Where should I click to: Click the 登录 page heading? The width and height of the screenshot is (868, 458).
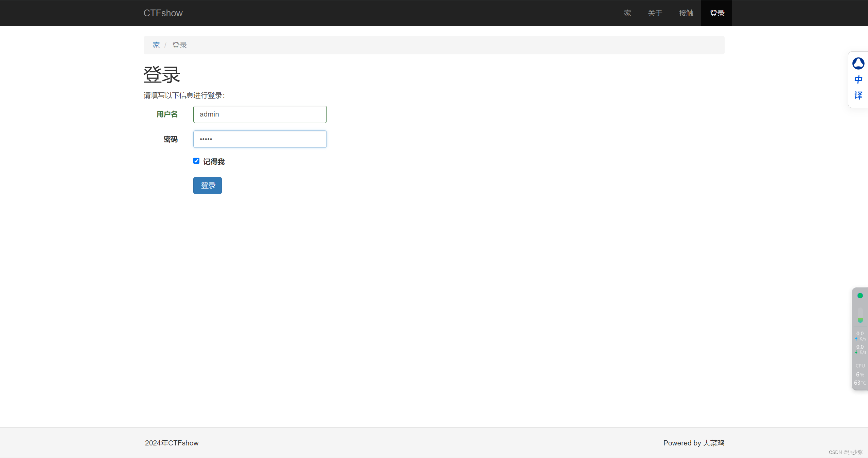[162, 74]
